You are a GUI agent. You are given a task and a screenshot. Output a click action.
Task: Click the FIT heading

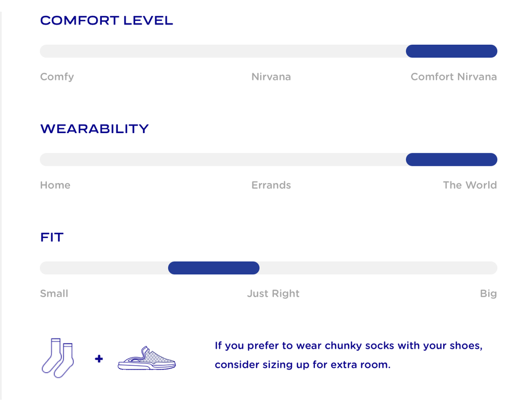pos(52,238)
